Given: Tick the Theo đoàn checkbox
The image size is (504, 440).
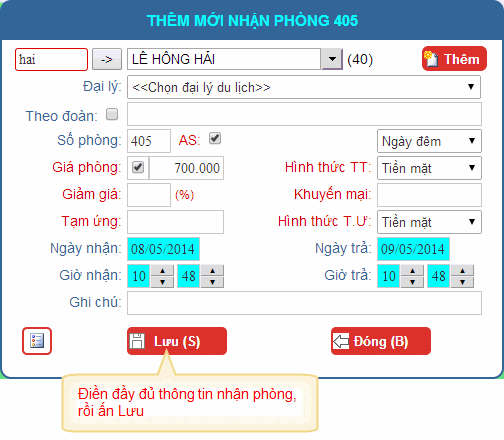Looking at the screenshot, I should [x=112, y=114].
